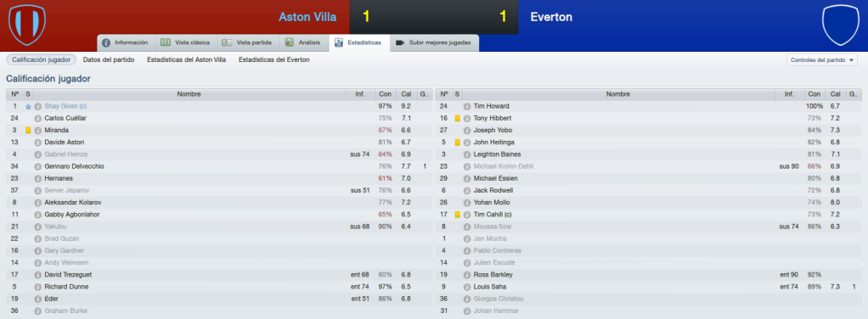Switch to the Información tab
The width and height of the screenshot is (868, 319).
pos(126,42)
